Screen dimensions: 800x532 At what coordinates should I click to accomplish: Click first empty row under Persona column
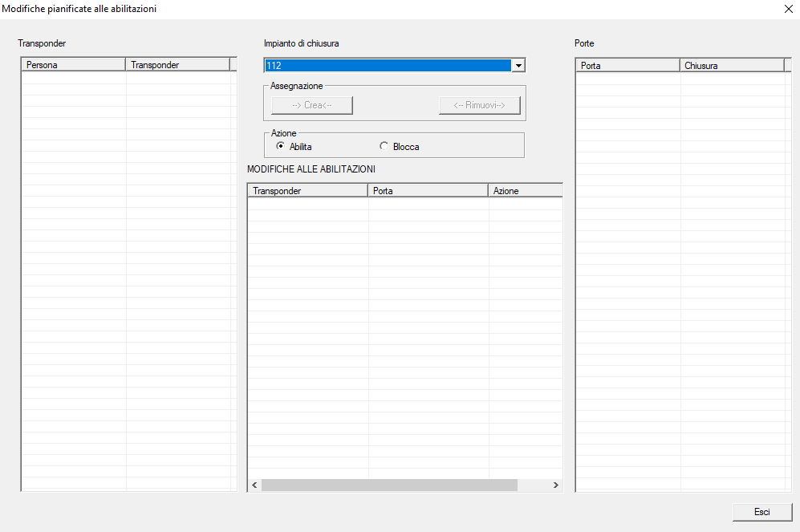click(73, 78)
